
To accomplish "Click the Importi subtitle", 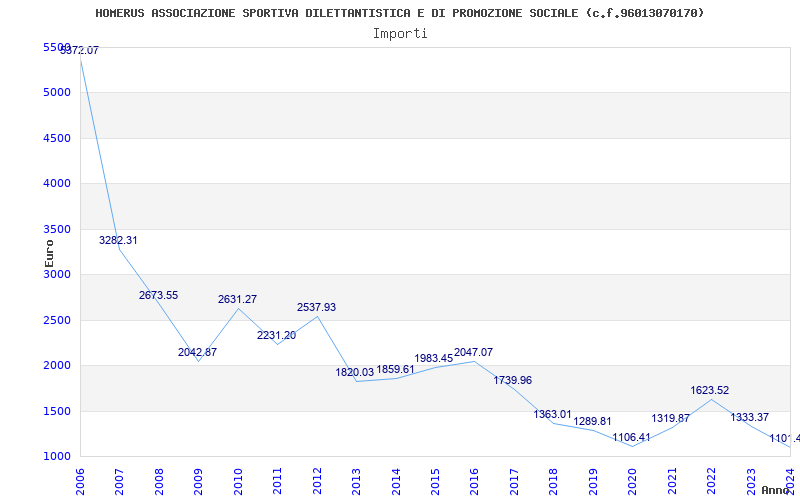I will 400,34.
